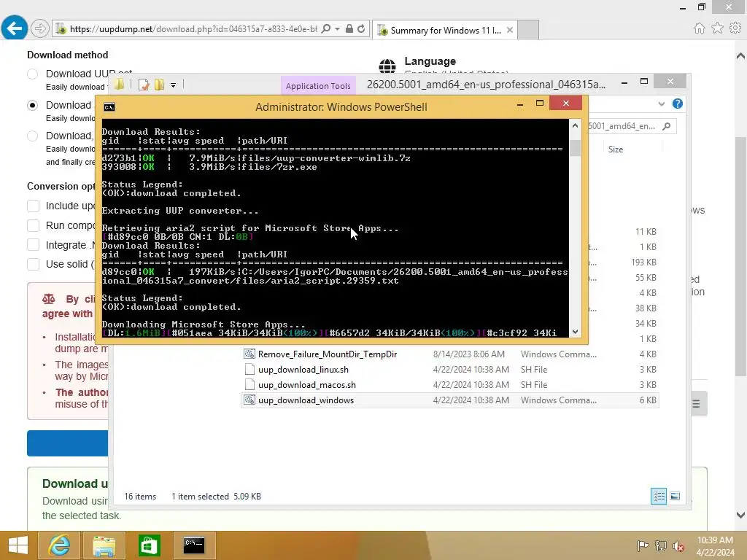Select the third Download method radio button

point(32,136)
